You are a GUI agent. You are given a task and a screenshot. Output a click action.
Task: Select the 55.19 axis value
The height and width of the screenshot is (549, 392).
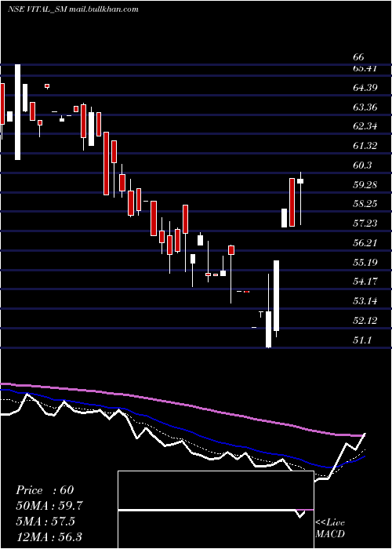365,262
